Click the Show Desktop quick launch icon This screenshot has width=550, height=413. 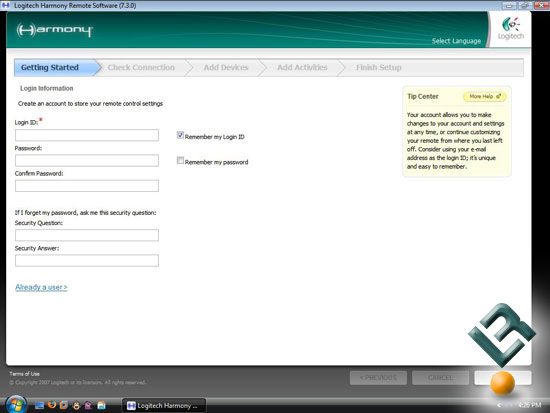click(39, 406)
